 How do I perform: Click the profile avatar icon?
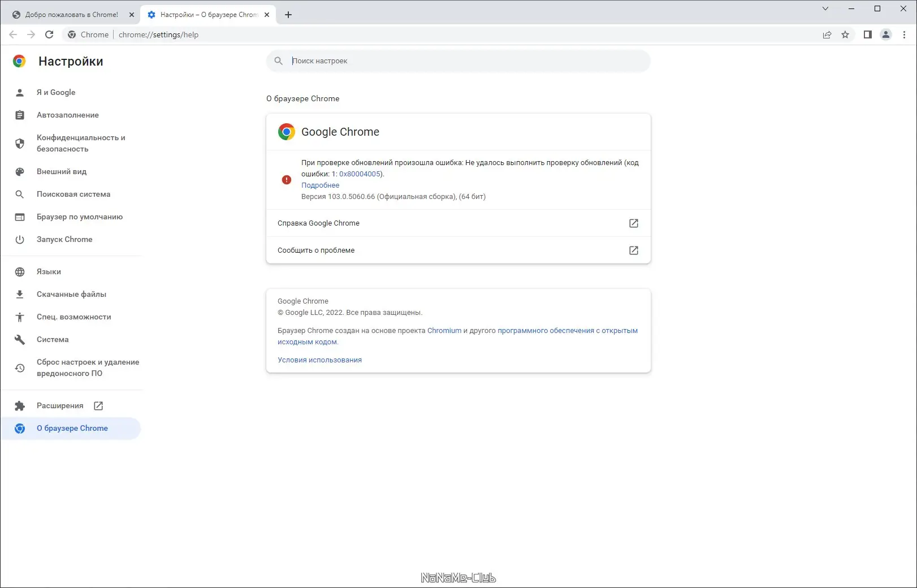(886, 34)
